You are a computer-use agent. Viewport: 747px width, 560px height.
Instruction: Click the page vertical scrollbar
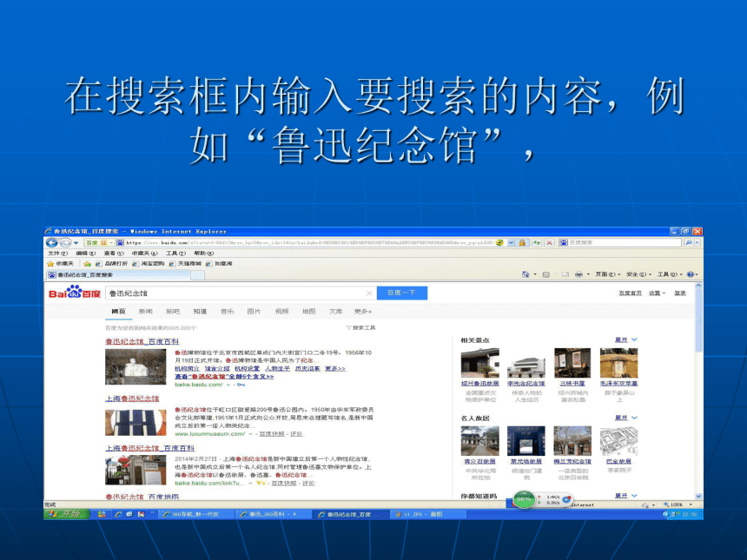699,391
